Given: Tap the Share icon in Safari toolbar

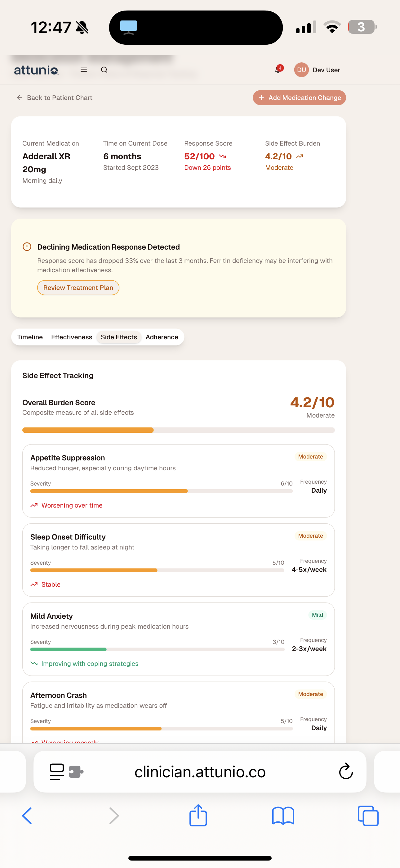Looking at the screenshot, I should [x=198, y=816].
